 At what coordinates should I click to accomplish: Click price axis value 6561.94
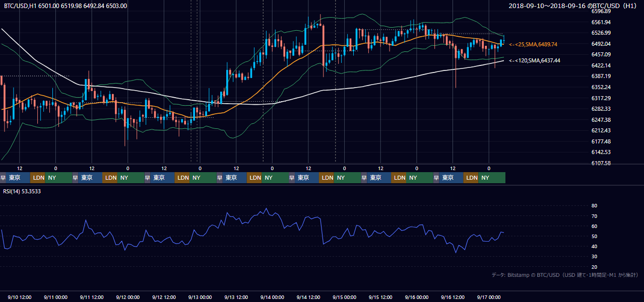click(601, 22)
